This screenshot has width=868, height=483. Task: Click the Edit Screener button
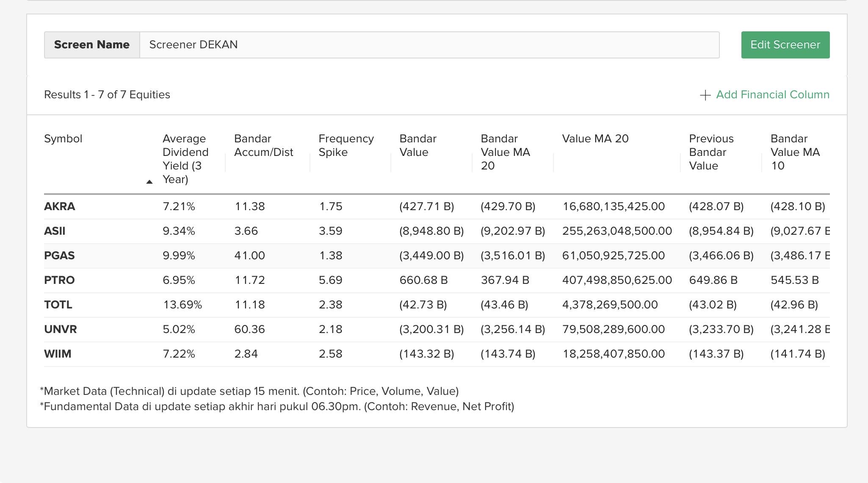[x=785, y=45]
